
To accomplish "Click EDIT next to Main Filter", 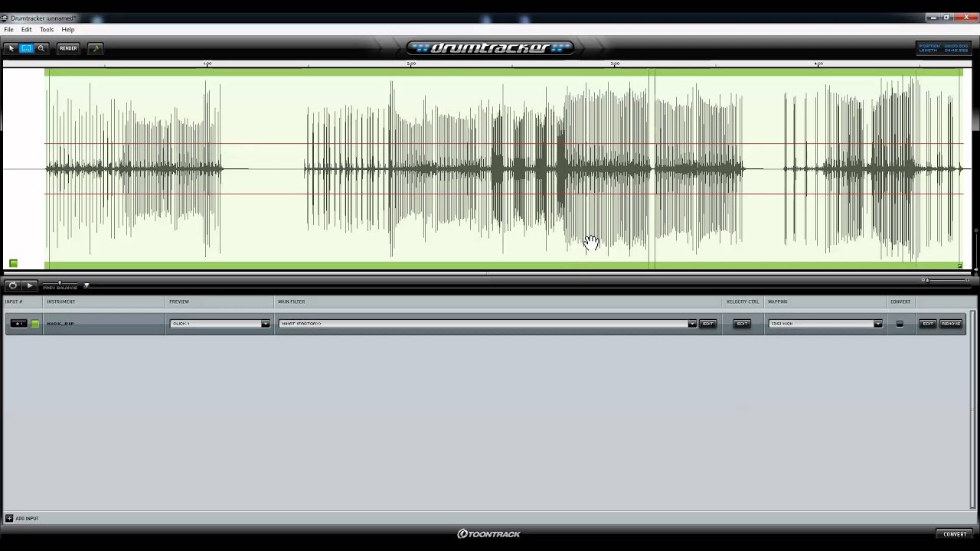I will [x=708, y=324].
